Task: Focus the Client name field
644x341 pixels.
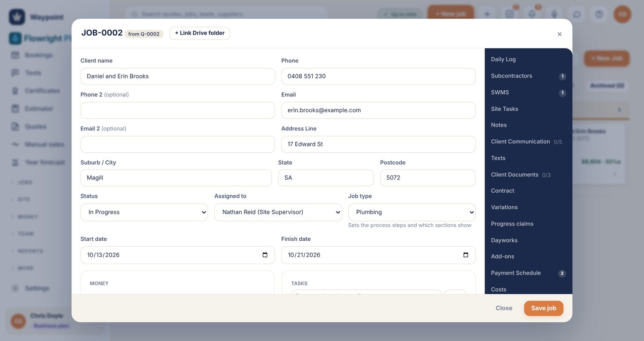Action: click(177, 76)
